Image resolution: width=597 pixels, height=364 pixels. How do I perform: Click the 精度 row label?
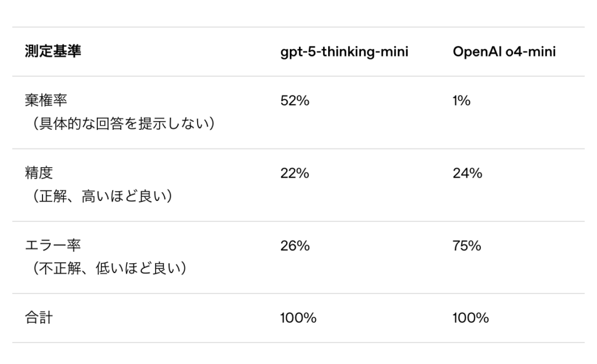pos(38,173)
